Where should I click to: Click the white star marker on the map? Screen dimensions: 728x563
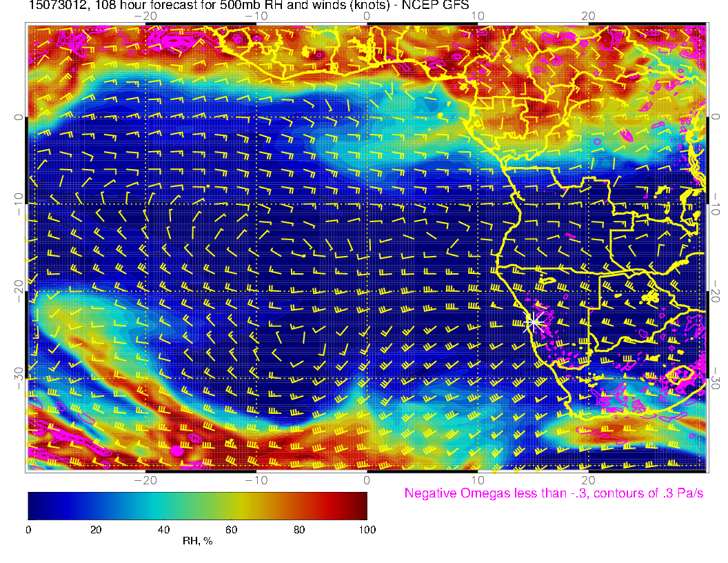point(534,322)
